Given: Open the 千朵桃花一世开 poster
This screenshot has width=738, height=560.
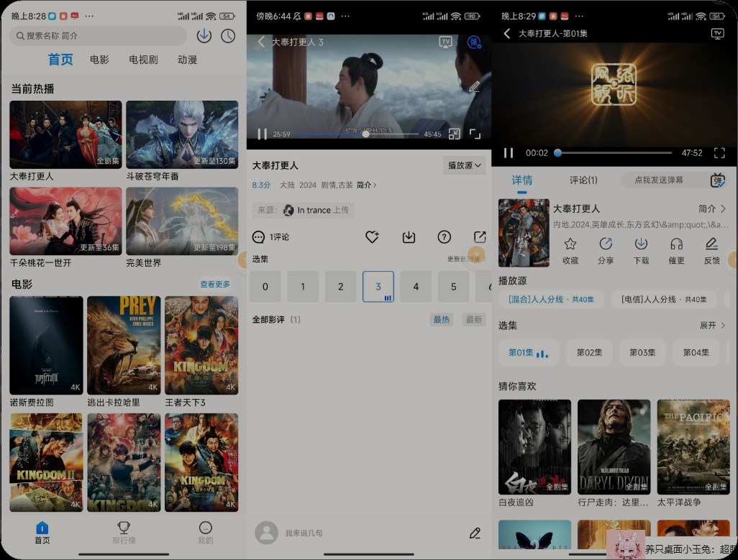Looking at the screenshot, I should click(65, 221).
